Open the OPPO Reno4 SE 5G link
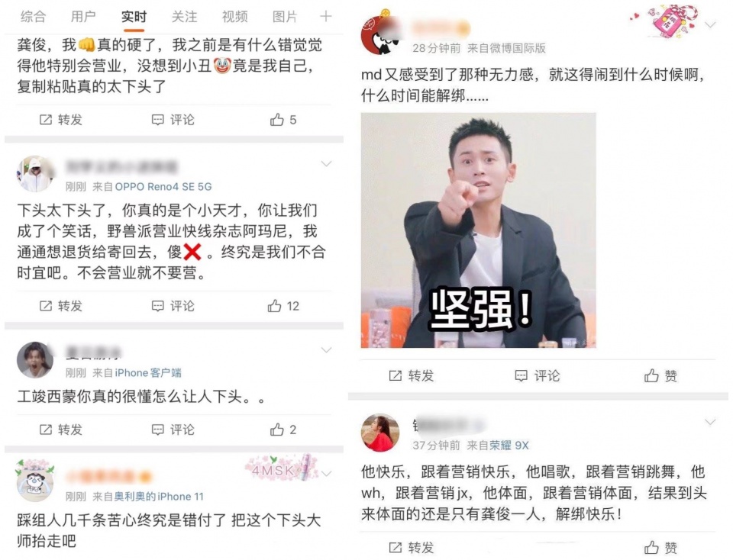The width and height of the screenshot is (733, 560). click(163, 187)
